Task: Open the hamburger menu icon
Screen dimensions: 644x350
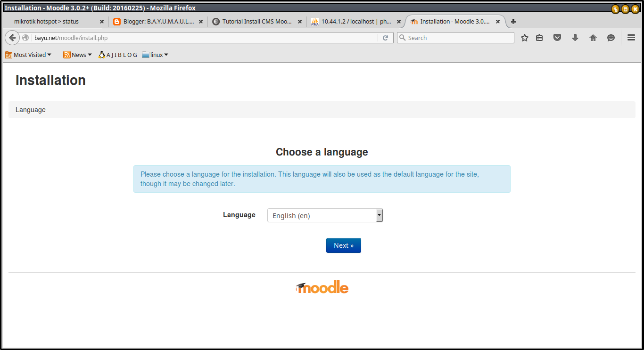Action: click(x=631, y=38)
